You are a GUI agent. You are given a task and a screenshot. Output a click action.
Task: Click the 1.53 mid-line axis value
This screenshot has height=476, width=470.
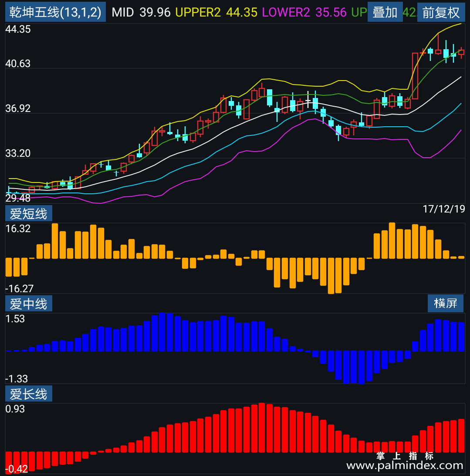coord(15,319)
